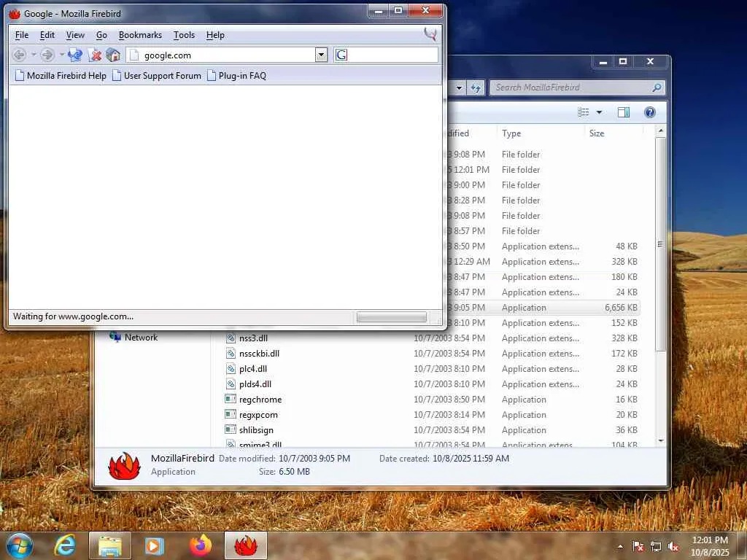Open Windows Media Player from the taskbar
The width and height of the screenshot is (747, 560).
click(x=155, y=545)
